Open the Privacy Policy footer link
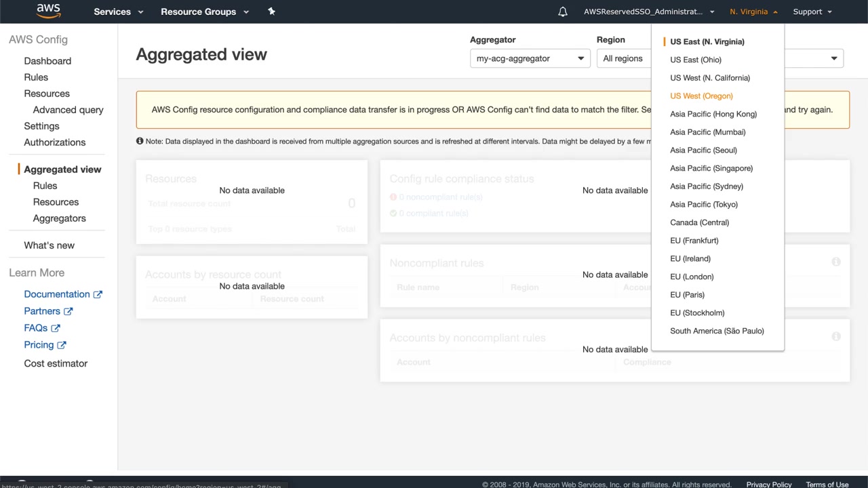The image size is (868, 488). pyautogui.click(x=768, y=485)
